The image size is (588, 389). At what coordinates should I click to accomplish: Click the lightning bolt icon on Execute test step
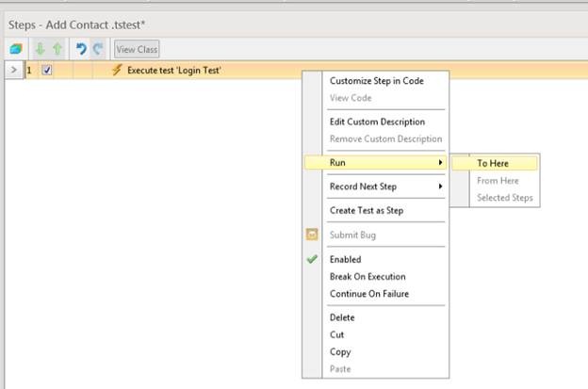tap(117, 70)
